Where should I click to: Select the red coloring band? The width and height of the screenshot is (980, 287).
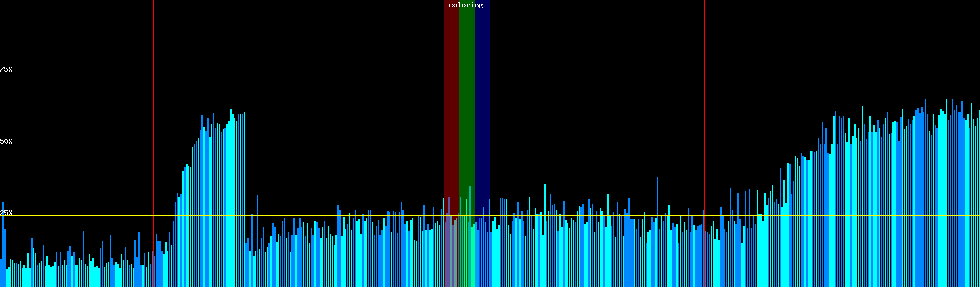coord(451,96)
